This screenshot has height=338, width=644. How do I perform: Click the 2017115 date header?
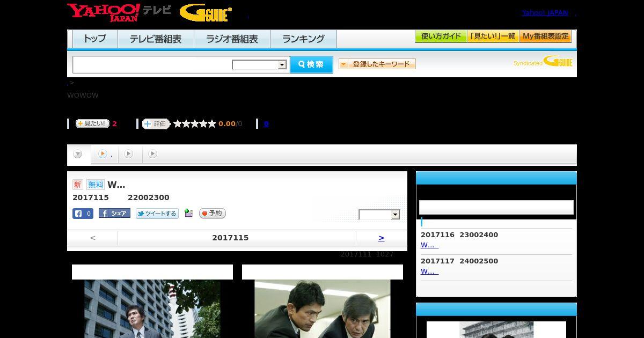click(230, 238)
